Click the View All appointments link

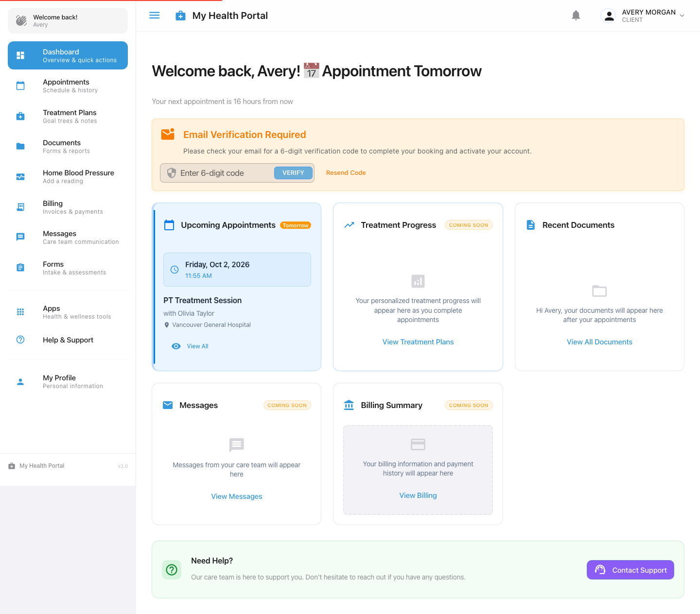tap(197, 346)
